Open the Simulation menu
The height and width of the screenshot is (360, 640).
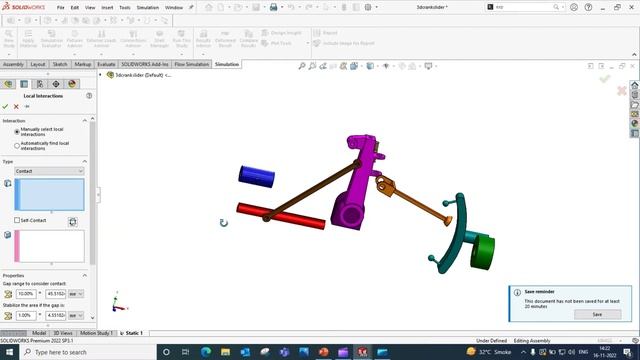tap(148, 7)
